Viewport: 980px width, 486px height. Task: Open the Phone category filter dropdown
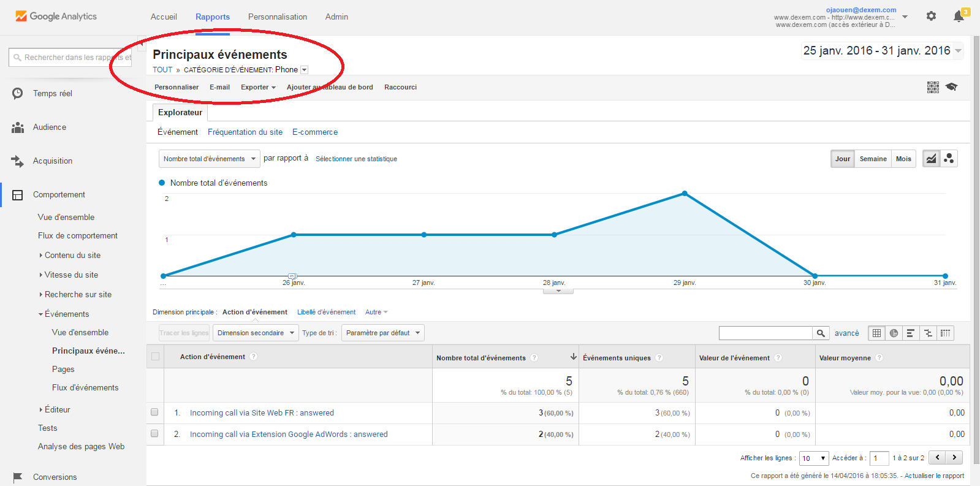tap(305, 70)
